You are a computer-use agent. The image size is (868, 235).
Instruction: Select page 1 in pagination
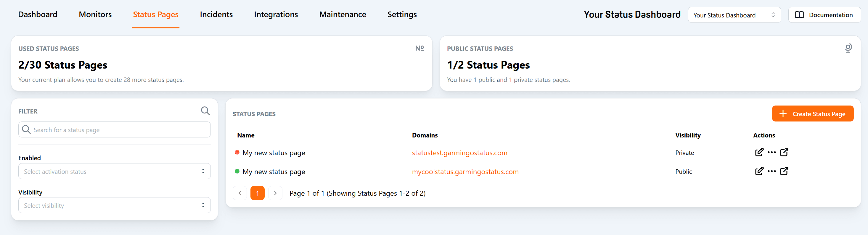coord(258,193)
